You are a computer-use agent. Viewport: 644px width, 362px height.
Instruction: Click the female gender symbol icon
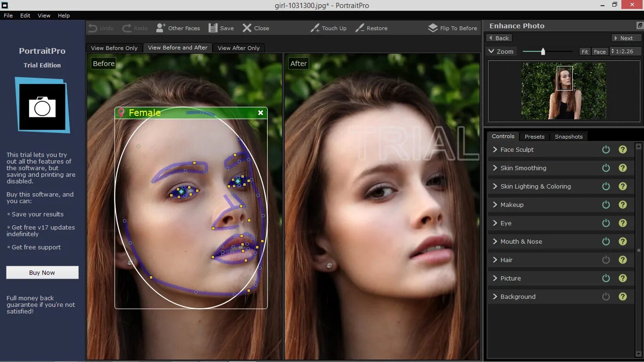[x=121, y=113]
